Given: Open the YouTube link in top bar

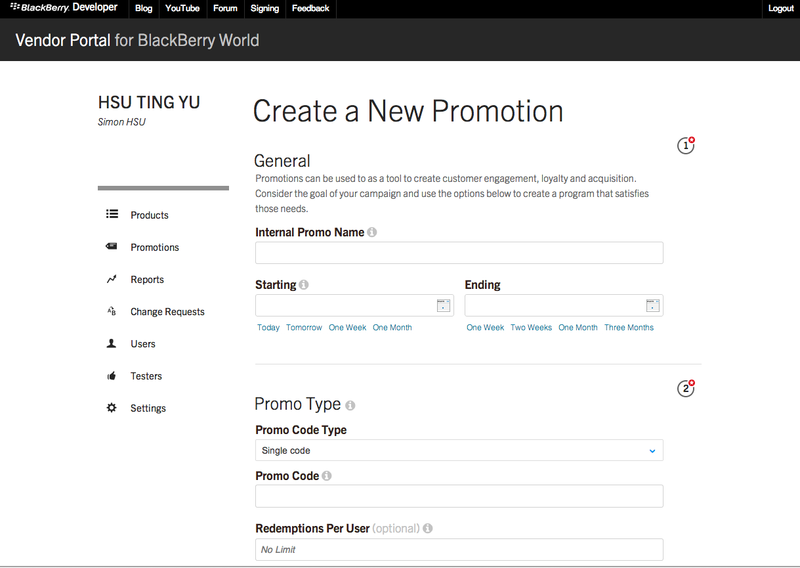Looking at the screenshot, I should point(182,8).
